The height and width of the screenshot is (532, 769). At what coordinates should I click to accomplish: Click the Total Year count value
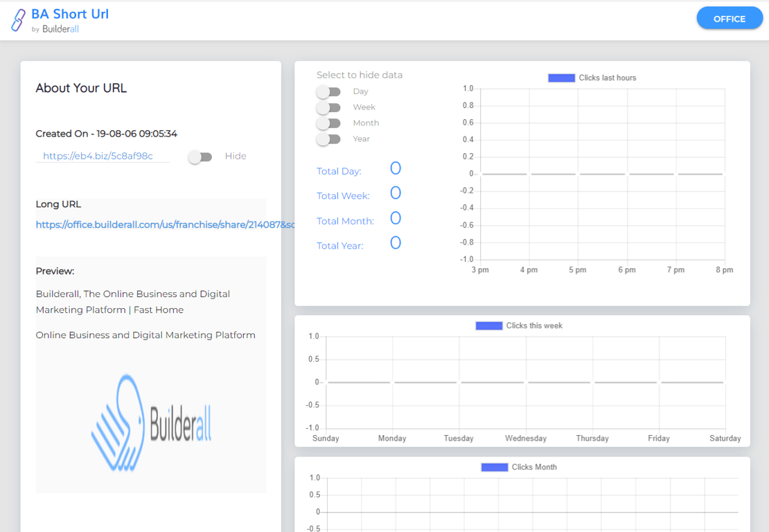click(396, 242)
